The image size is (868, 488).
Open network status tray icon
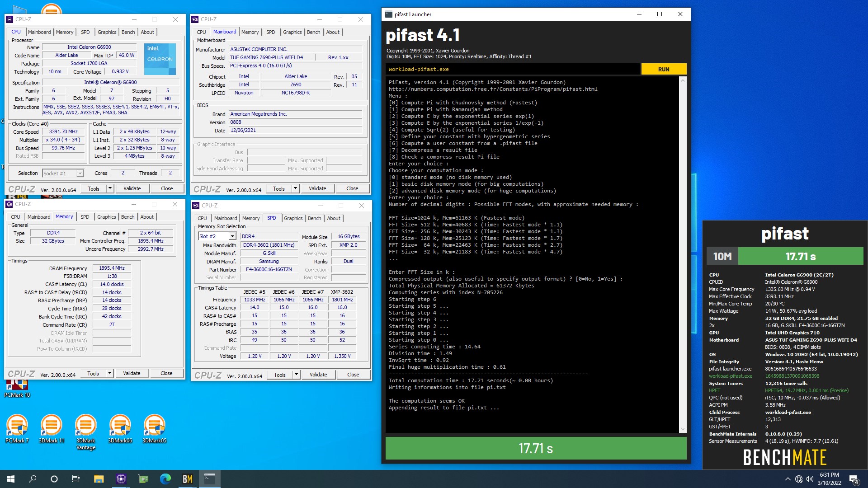pos(799,479)
